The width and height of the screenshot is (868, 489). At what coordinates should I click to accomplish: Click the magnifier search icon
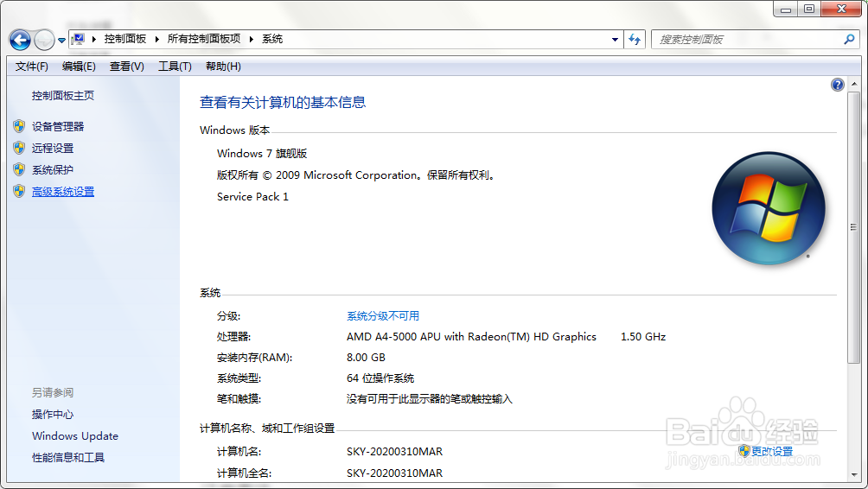[x=849, y=39]
